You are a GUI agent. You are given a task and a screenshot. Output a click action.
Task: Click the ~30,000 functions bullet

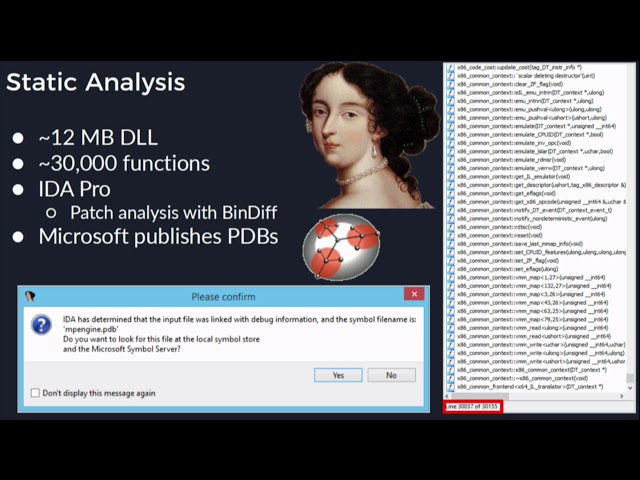[124, 163]
